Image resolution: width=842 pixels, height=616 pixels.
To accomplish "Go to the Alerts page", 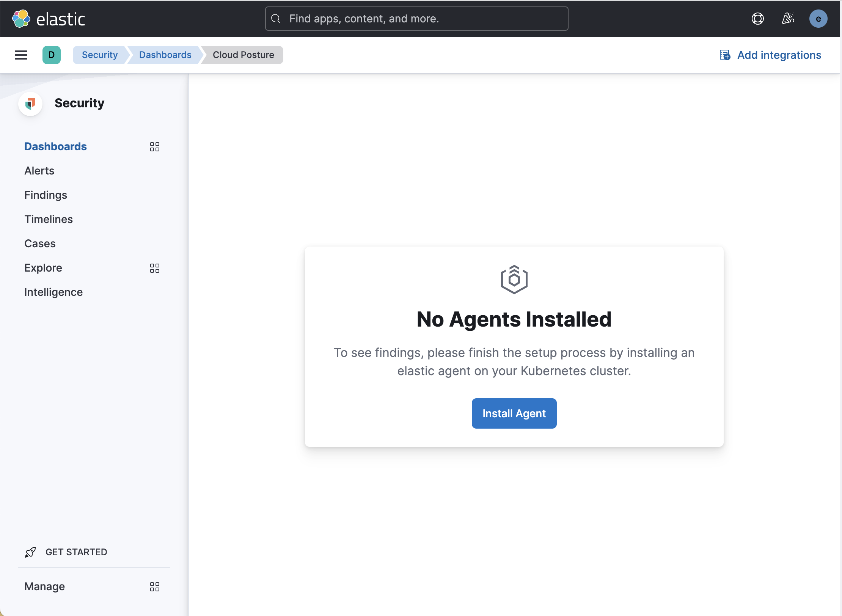I will [39, 171].
